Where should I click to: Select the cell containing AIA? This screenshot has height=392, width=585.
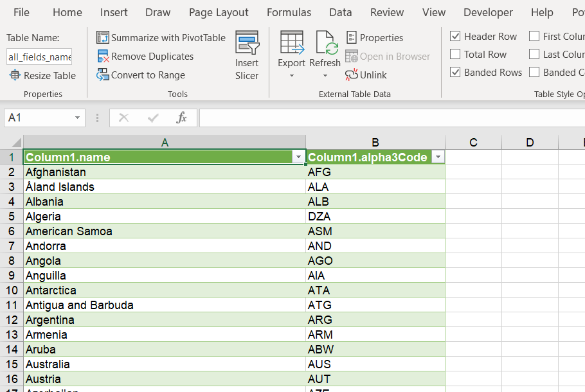[375, 276]
